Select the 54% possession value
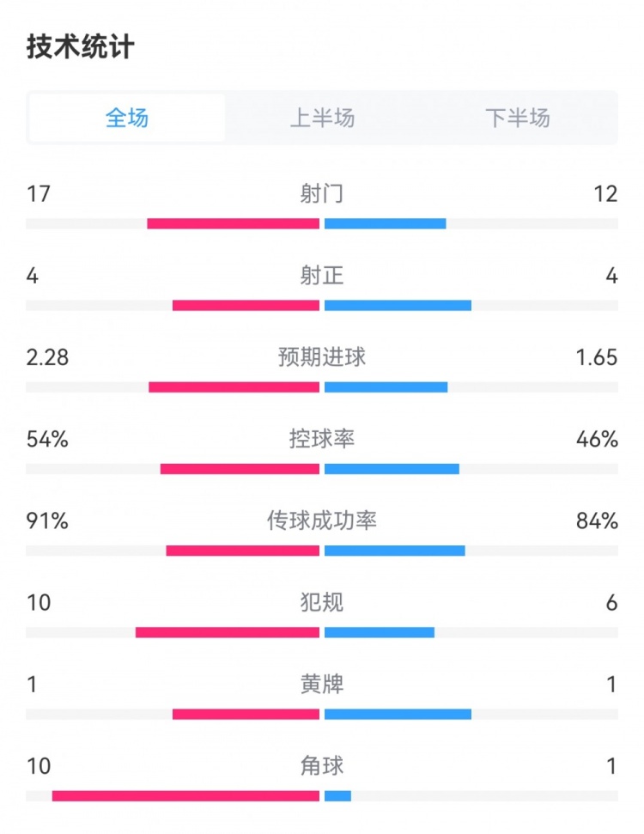Screen dimensions: 644x834 coord(47,439)
